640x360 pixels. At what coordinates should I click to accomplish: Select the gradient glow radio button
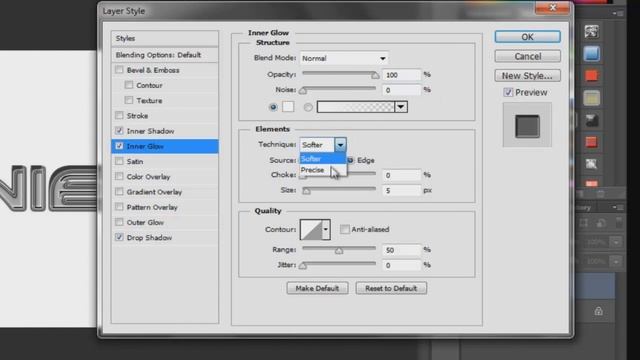(308, 107)
